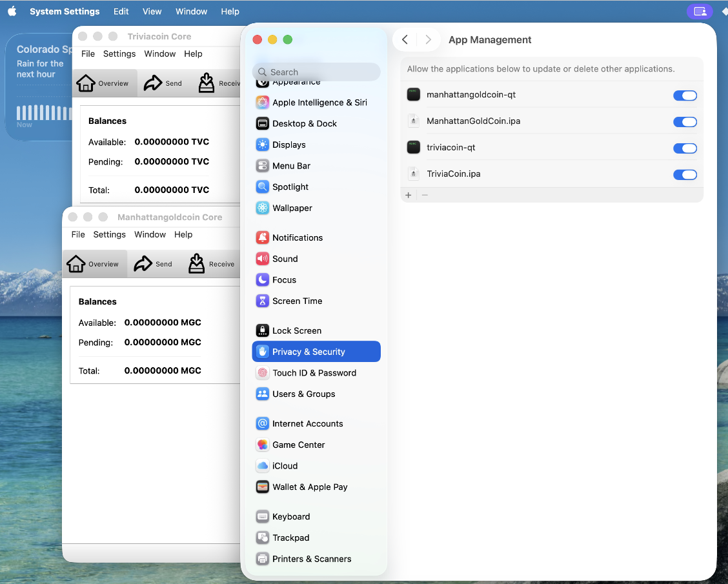Click the Triviacoin Send arrow icon
The height and width of the screenshot is (584, 728).
tap(153, 83)
